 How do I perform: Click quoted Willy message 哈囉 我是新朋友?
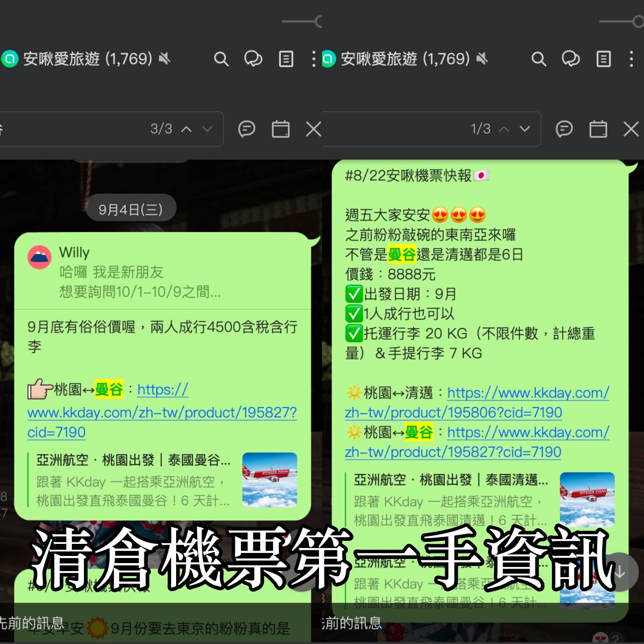click(112, 272)
